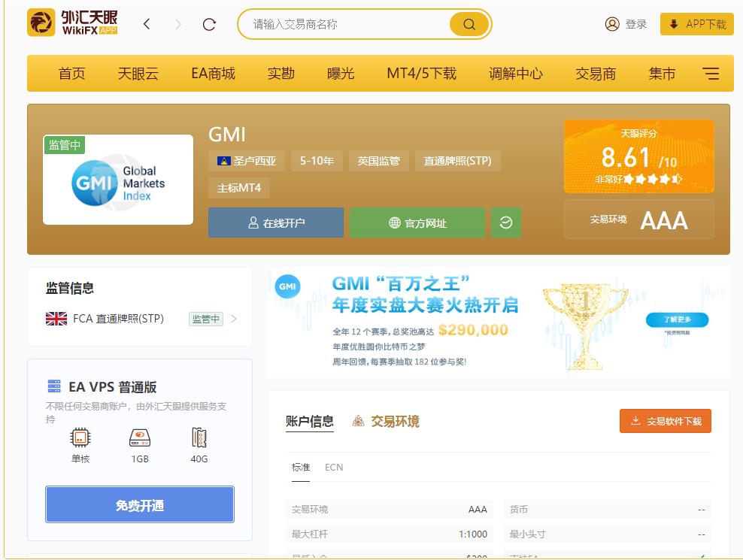743x560 pixels.
Task: Click the page refresh icon
Action: click(x=208, y=23)
